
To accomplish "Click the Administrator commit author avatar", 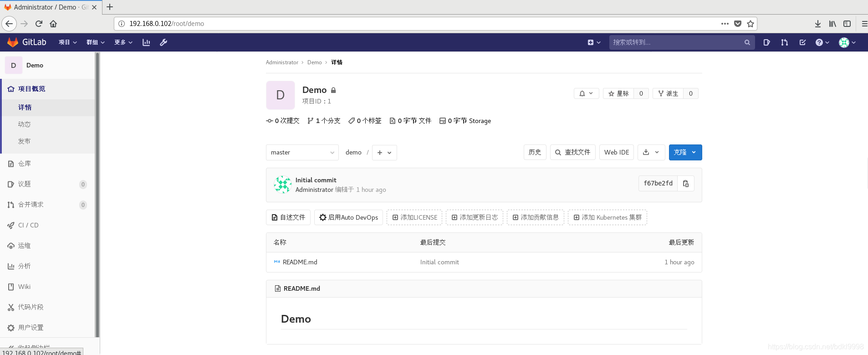I will coord(283,185).
